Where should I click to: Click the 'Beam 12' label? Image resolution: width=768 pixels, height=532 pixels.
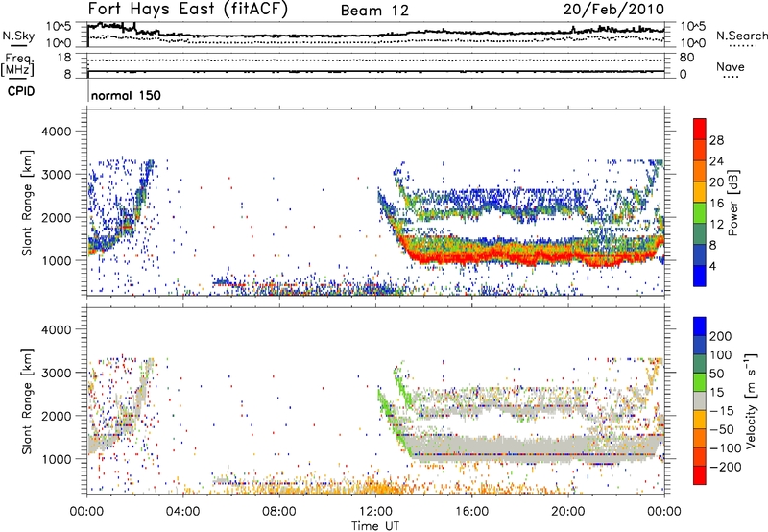(374, 11)
